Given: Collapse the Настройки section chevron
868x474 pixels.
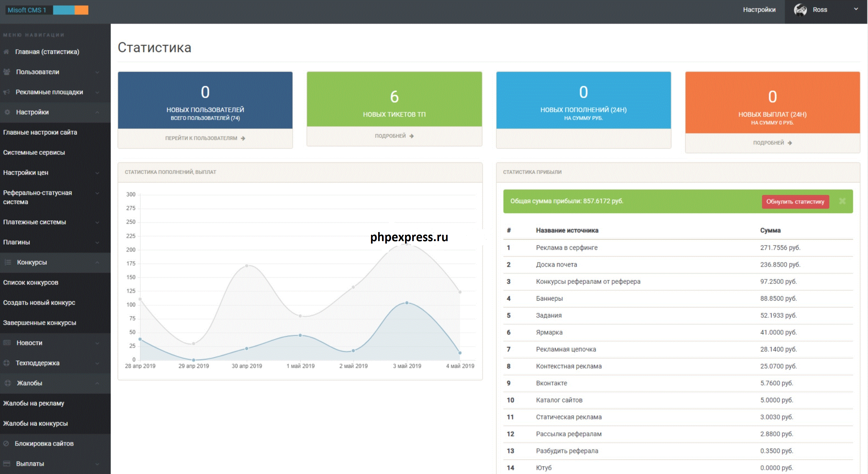Looking at the screenshot, I should pos(97,112).
